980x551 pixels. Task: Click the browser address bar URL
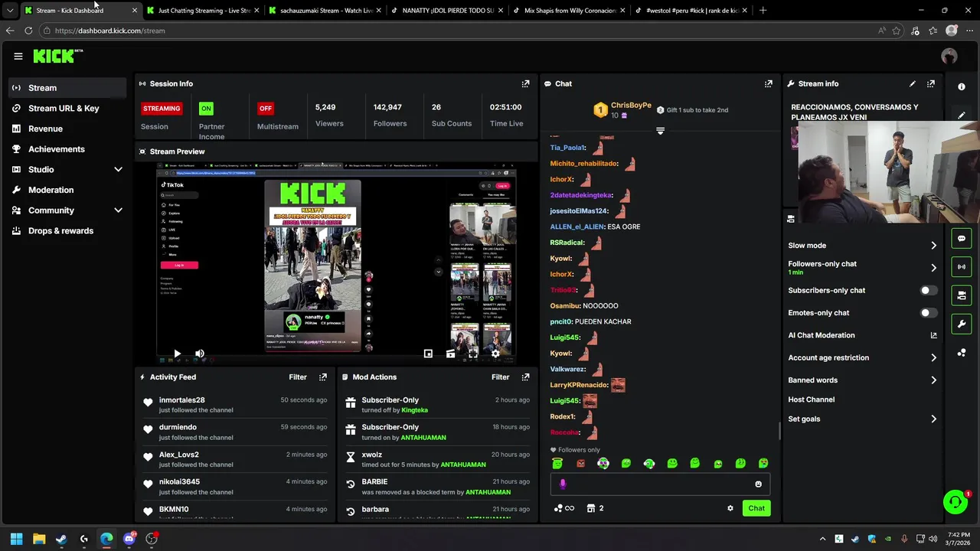coord(109,31)
